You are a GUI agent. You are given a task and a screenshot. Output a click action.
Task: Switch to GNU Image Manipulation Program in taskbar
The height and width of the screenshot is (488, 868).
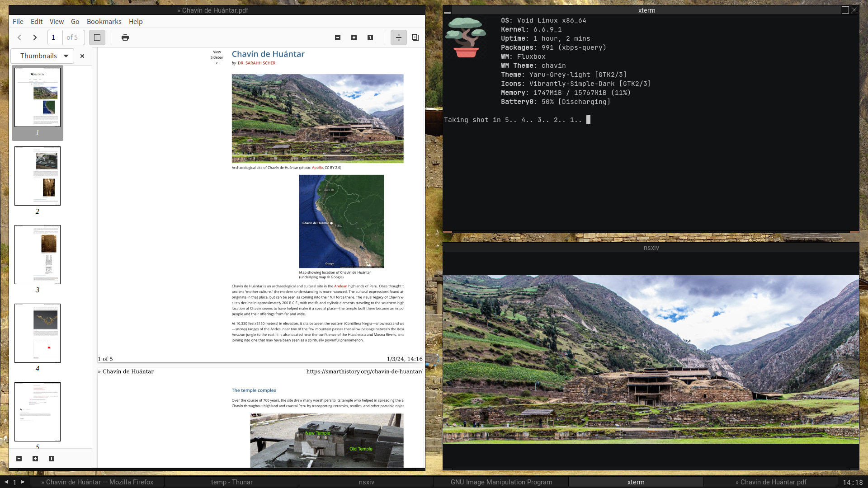coord(501,482)
